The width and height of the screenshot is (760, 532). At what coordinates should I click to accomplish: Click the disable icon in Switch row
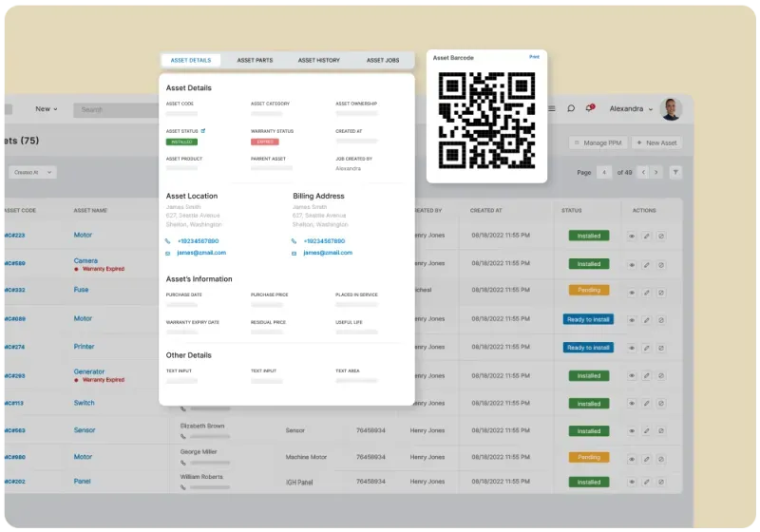(660, 403)
